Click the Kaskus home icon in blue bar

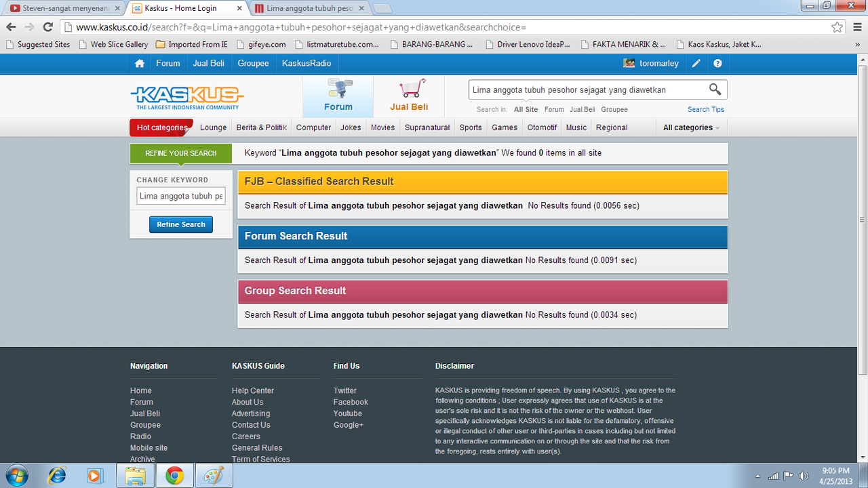[140, 63]
